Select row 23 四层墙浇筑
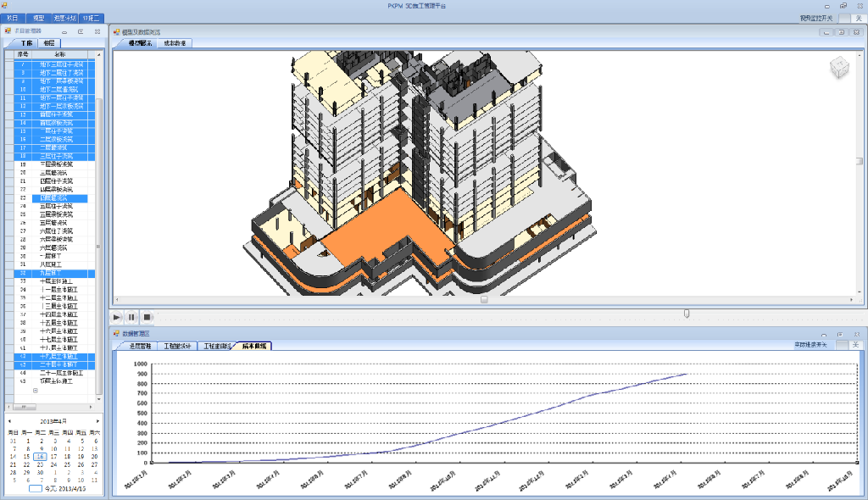The image size is (868, 500). (54, 198)
